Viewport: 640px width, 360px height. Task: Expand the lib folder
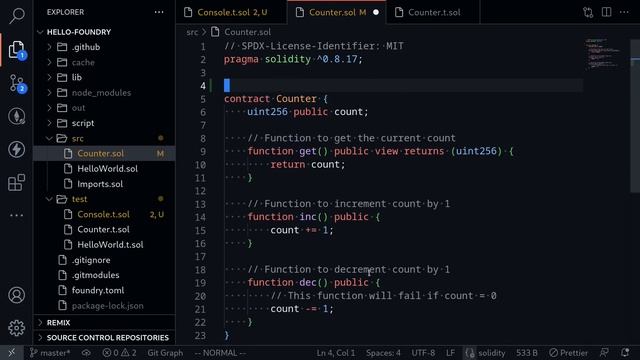click(104, 78)
